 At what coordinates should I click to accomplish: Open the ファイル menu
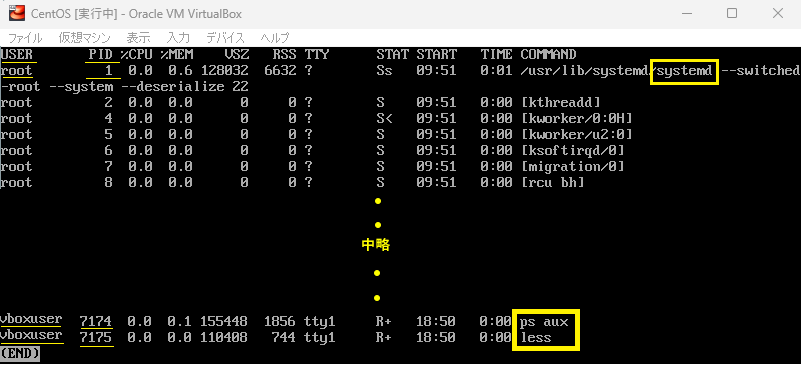pos(25,38)
